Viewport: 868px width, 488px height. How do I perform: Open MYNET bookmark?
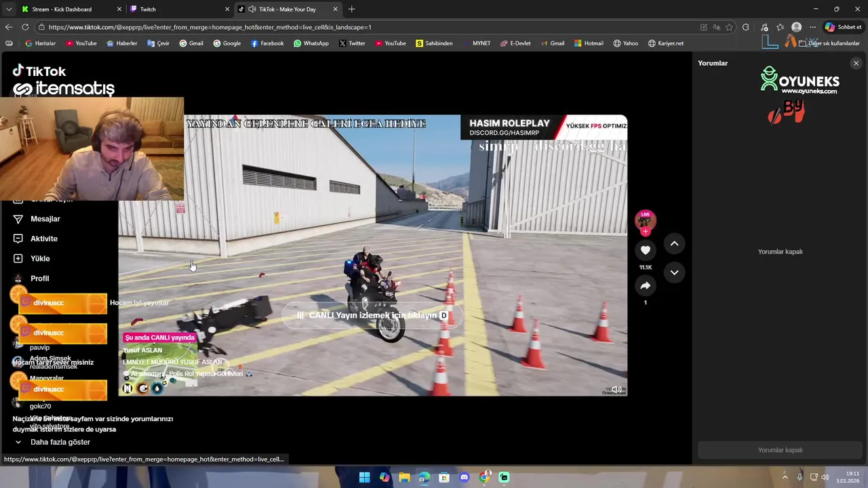476,43
